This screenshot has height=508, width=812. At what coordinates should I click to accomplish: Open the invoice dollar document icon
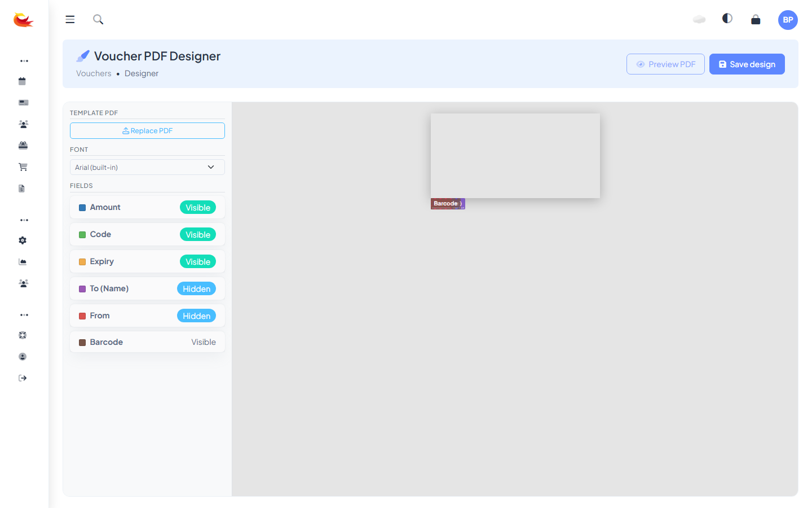(x=22, y=189)
